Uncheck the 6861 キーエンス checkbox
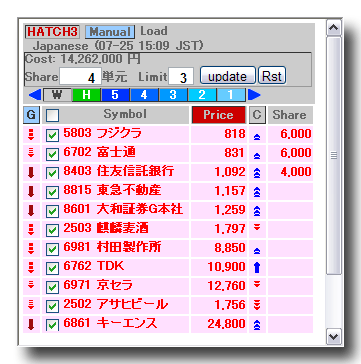Viewport: 361px width, 364px height. tap(52, 325)
